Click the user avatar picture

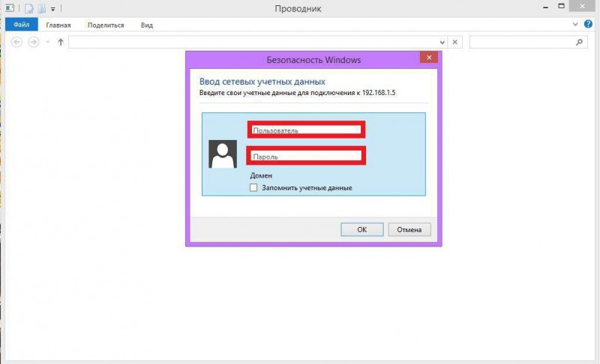[223, 154]
